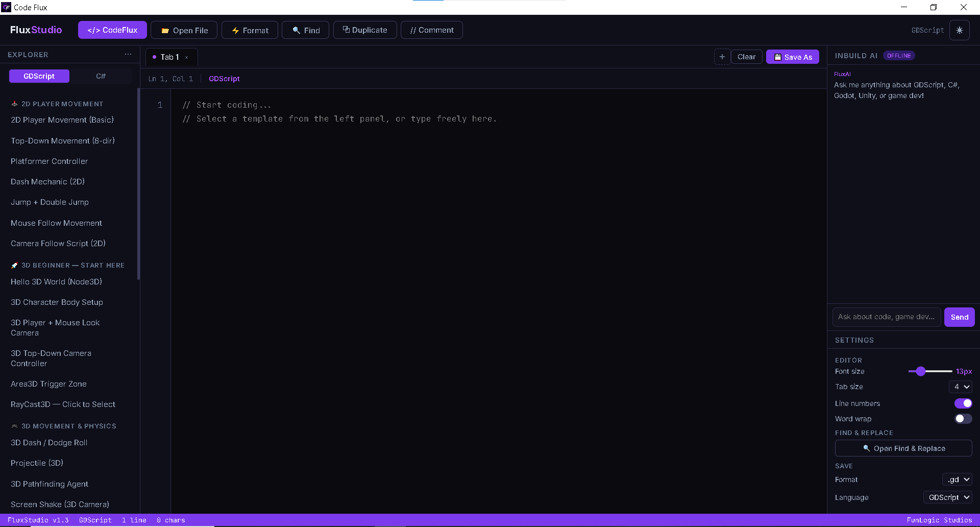Close Tab 1 using its x icon
This screenshot has width=980, height=527.
coord(187,58)
